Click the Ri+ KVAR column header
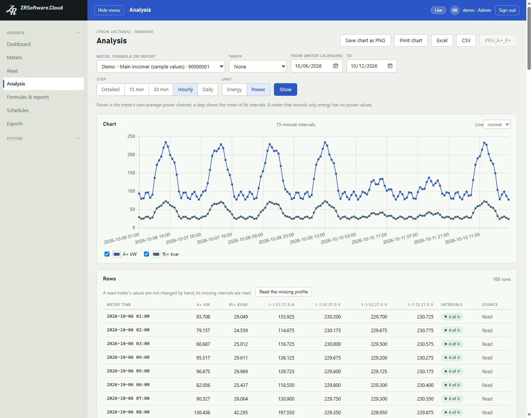532x418 pixels. point(238,305)
